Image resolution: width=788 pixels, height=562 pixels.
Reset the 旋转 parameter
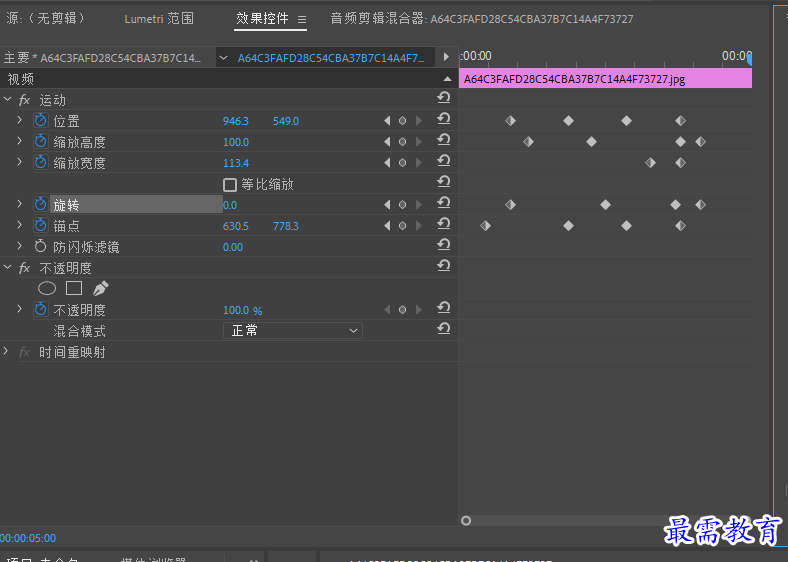pyautogui.click(x=443, y=203)
